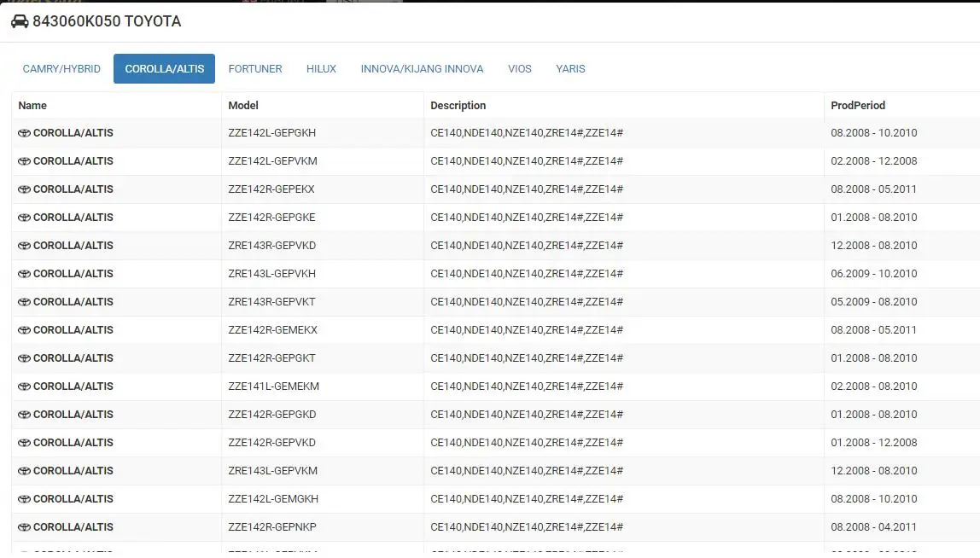Click the Toyota logo in the ZRE143R-GEPVKD row
The image size is (980, 558).
tap(25, 246)
